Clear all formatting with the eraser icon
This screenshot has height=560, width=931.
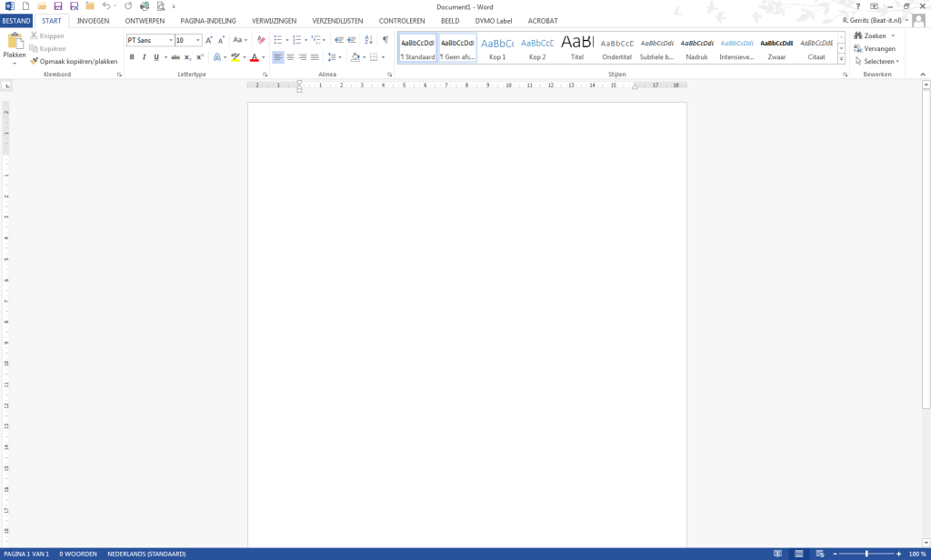261,40
